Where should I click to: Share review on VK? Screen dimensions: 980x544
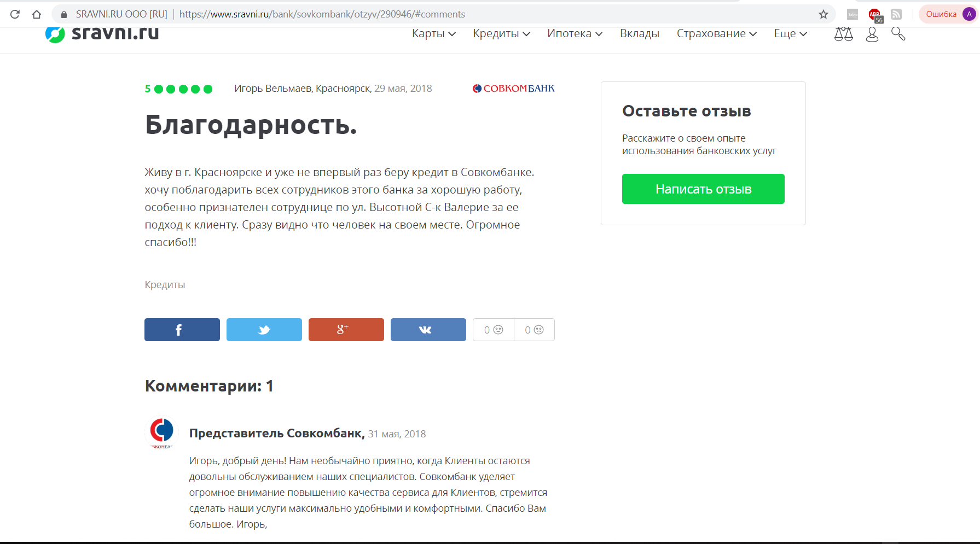pos(428,330)
